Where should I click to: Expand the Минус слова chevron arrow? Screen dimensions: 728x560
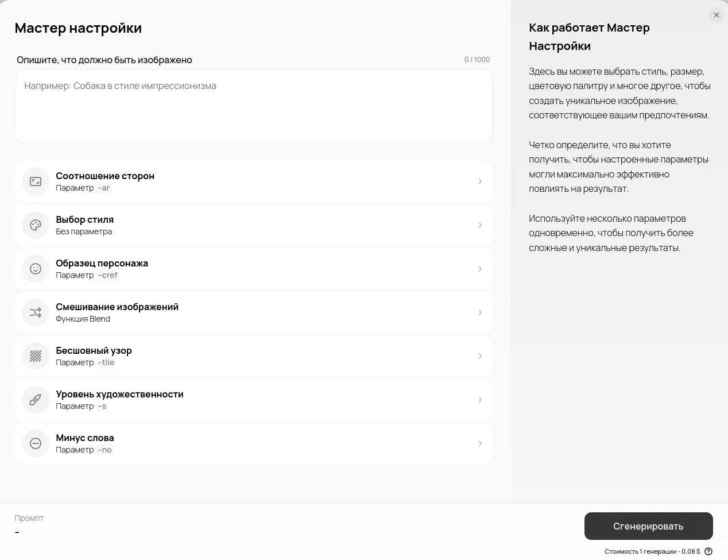(480, 443)
